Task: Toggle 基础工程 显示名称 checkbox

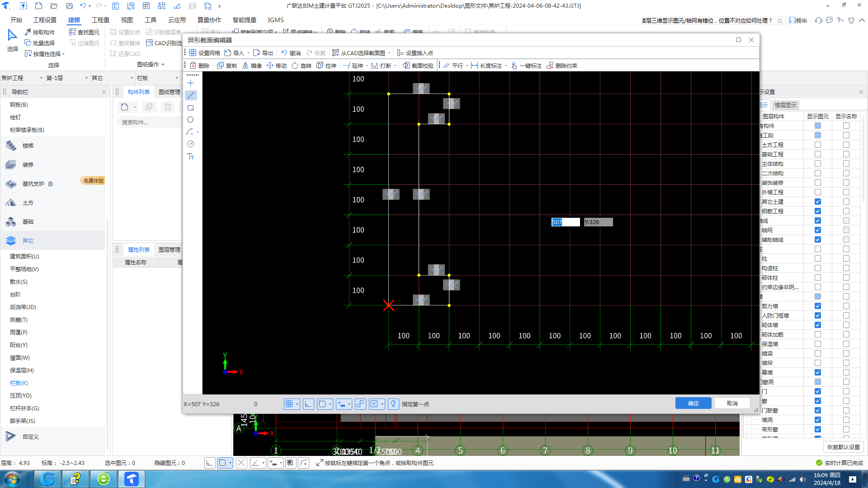Action: click(x=846, y=154)
